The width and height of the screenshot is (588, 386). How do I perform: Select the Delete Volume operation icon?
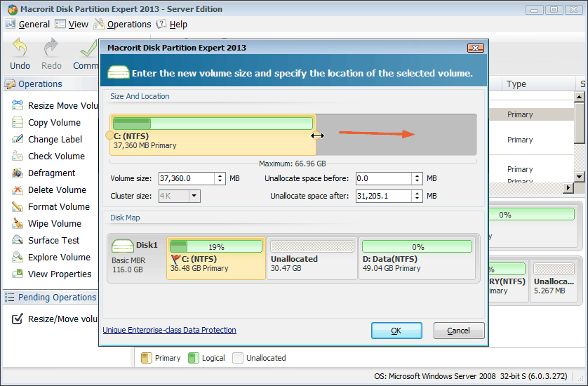click(x=18, y=189)
